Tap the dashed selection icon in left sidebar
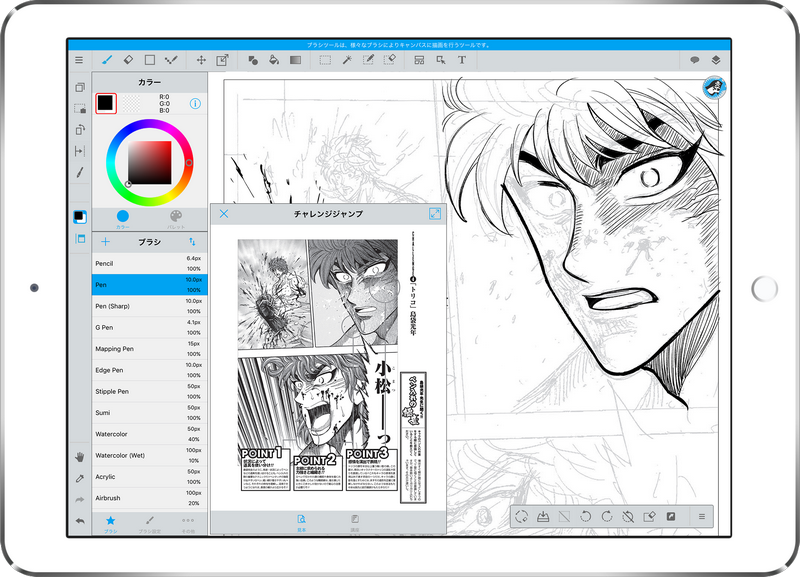Image resolution: width=800 pixels, height=577 pixels. click(80, 109)
